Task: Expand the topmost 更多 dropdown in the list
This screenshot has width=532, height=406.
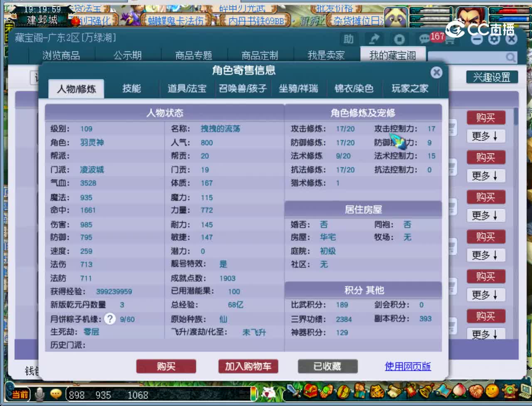Action: (x=486, y=136)
